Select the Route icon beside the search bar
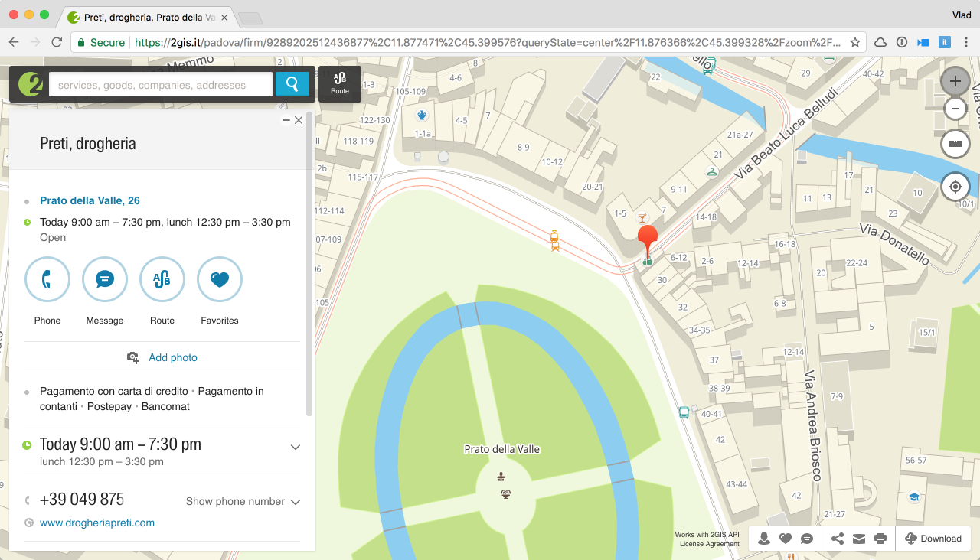980x560 pixels. [339, 83]
